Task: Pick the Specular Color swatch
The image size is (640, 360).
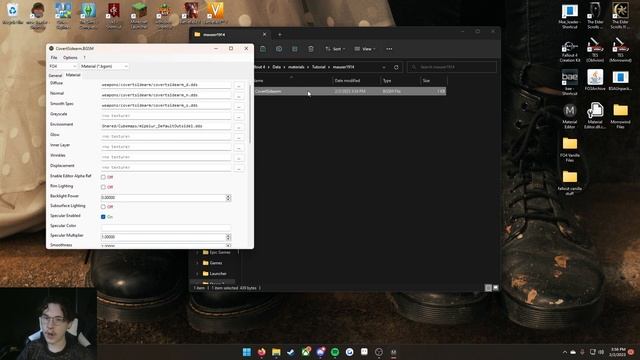Action: 166,227
